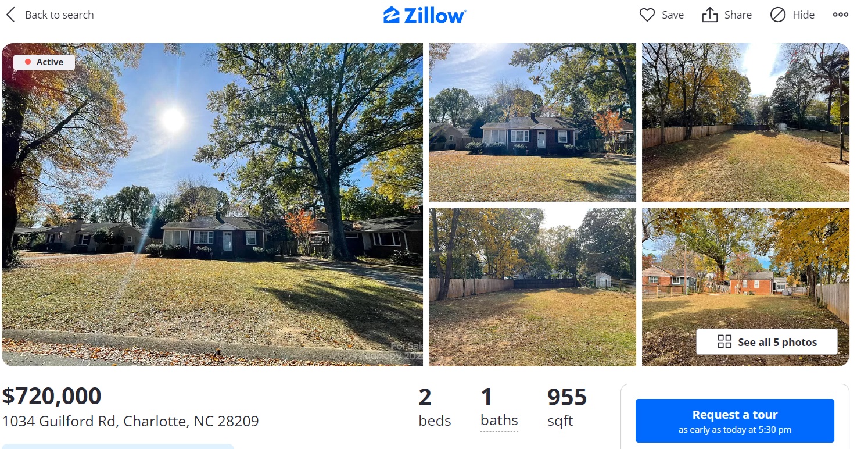868x449 pixels.
Task: Click the Hide circle-slash icon
Action: pos(778,15)
